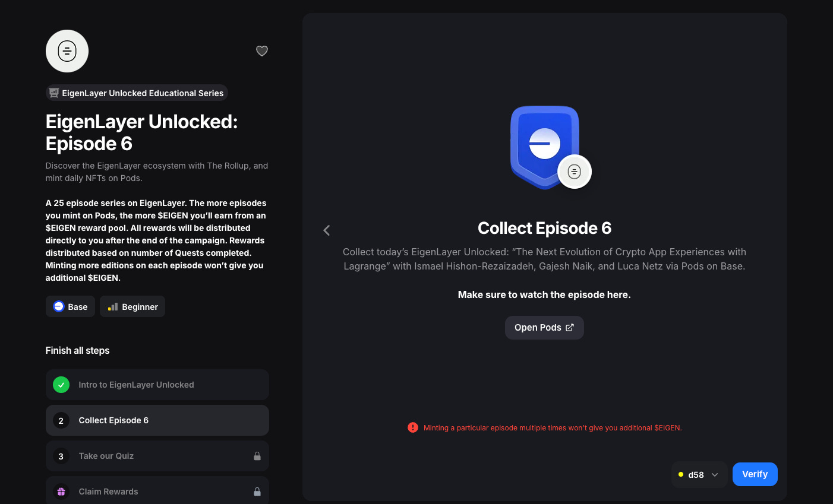Click the gift icon beside Claim Rewards
This screenshot has height=504, width=833.
point(61,492)
